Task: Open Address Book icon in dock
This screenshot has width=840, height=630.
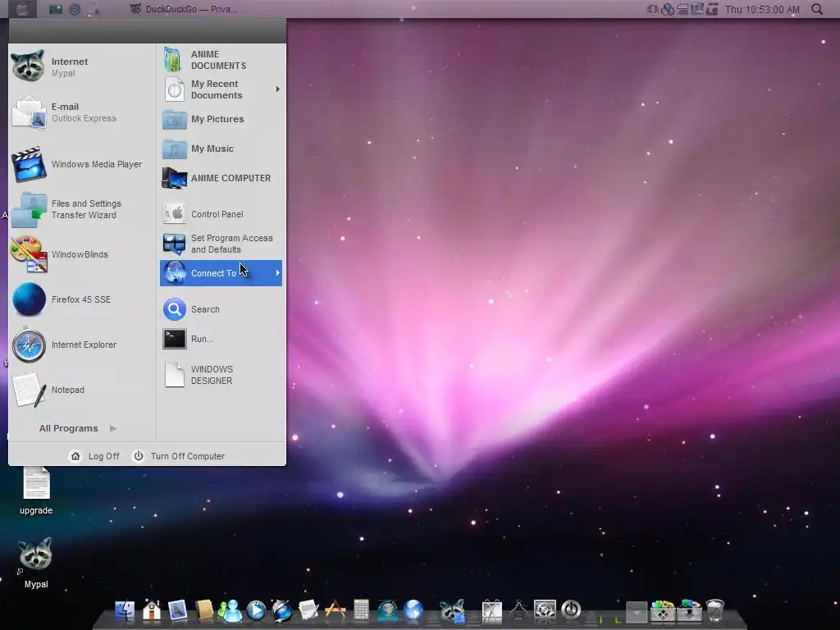Action: tap(204, 610)
